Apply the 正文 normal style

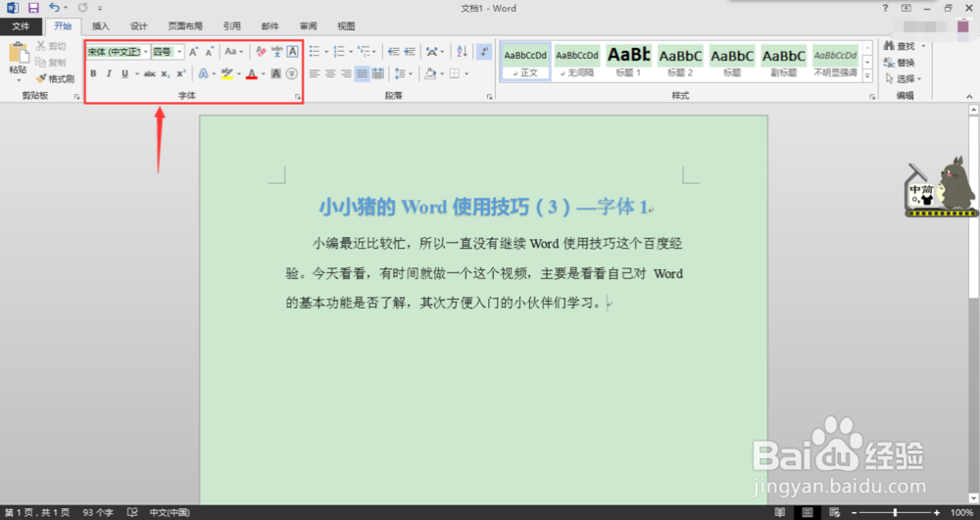click(525, 62)
